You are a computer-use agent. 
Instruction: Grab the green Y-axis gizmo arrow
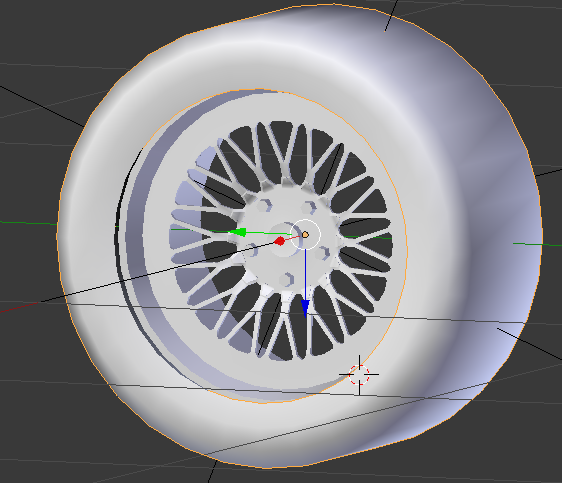tap(237, 233)
